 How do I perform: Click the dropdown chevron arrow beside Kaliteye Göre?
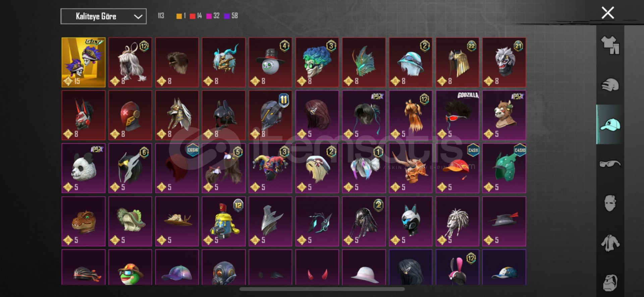[x=138, y=16]
